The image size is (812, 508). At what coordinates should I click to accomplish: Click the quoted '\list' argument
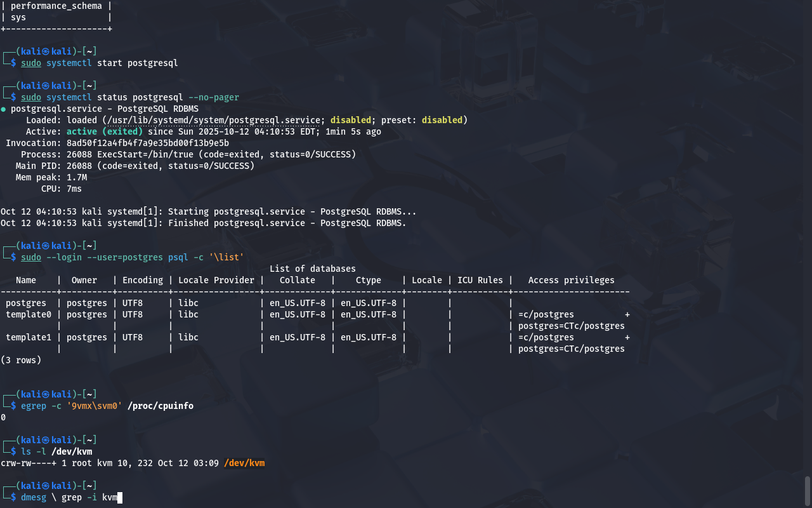click(226, 257)
